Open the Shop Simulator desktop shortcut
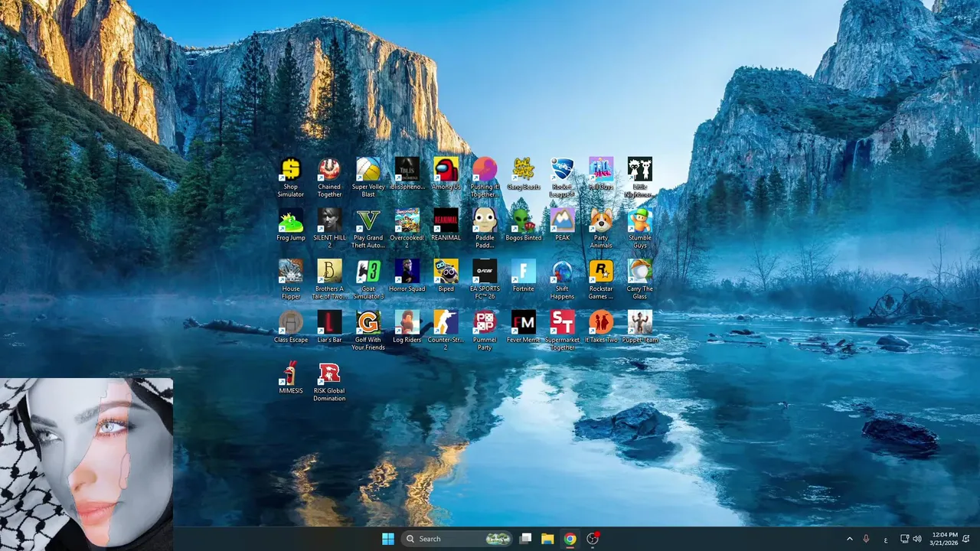 291,178
